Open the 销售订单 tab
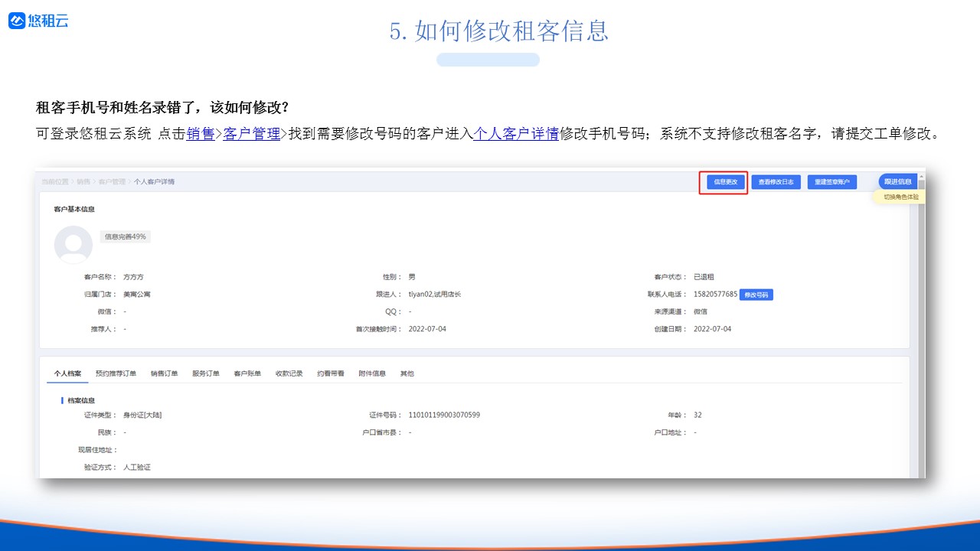 [164, 373]
